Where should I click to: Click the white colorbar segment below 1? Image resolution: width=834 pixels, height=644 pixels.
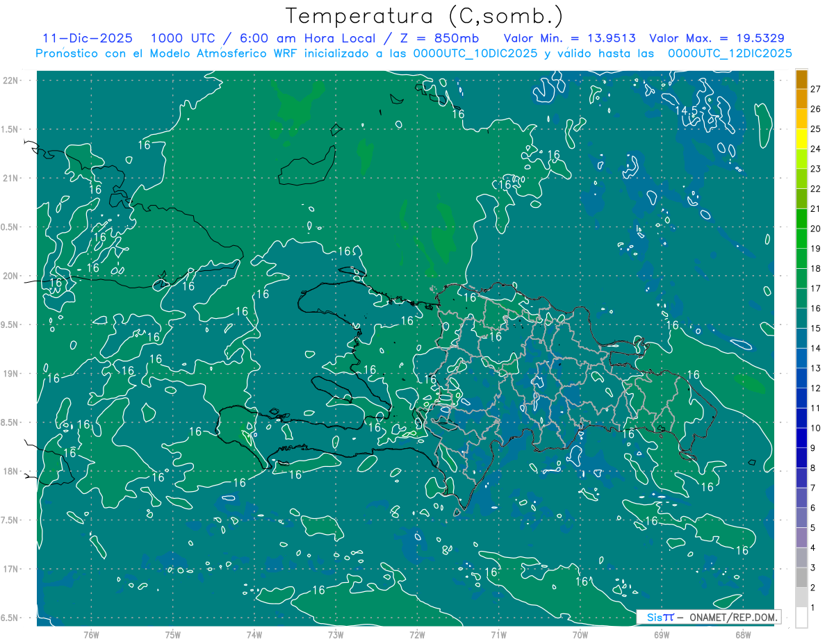801,618
